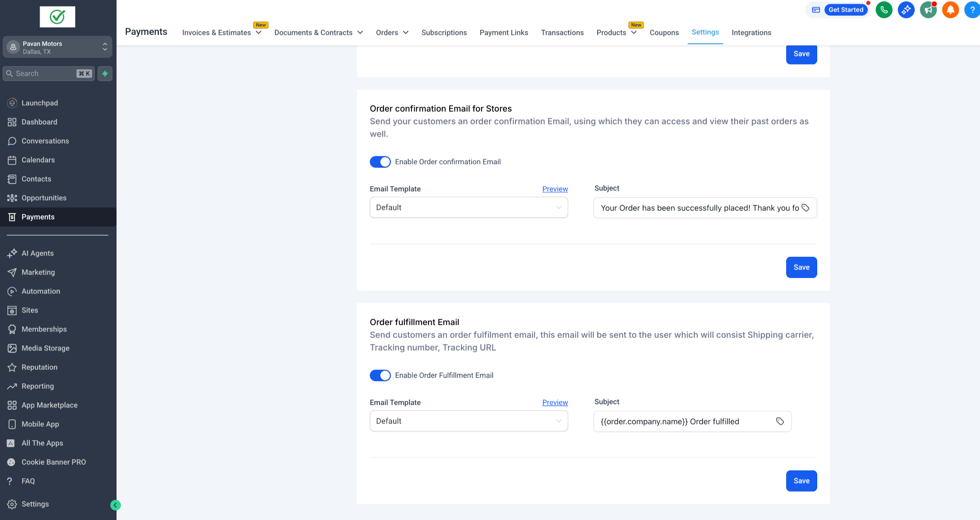Open the blue help question icon
Viewport: 980px width, 520px height.
click(972, 10)
